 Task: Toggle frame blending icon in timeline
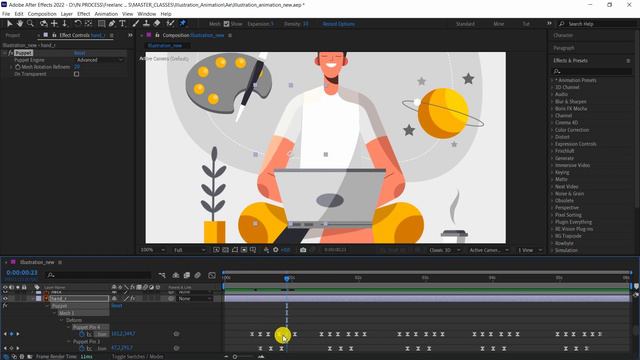(x=187, y=276)
